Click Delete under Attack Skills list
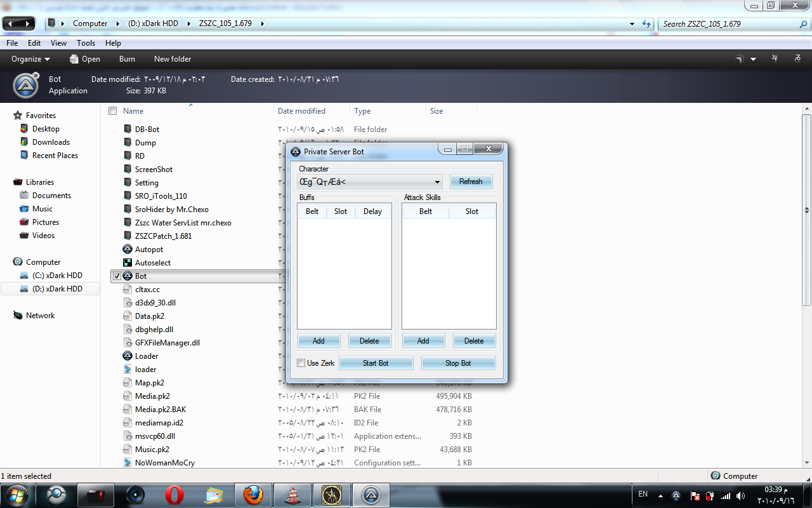 (x=474, y=341)
